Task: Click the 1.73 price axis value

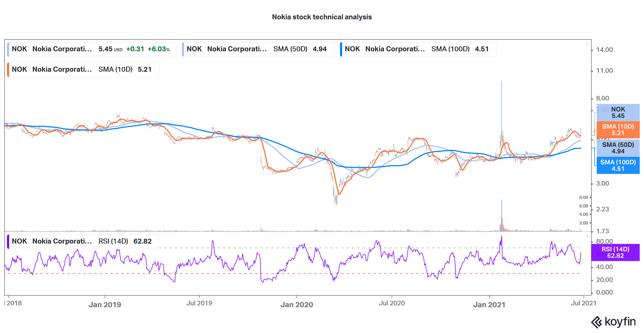Action: (x=602, y=231)
